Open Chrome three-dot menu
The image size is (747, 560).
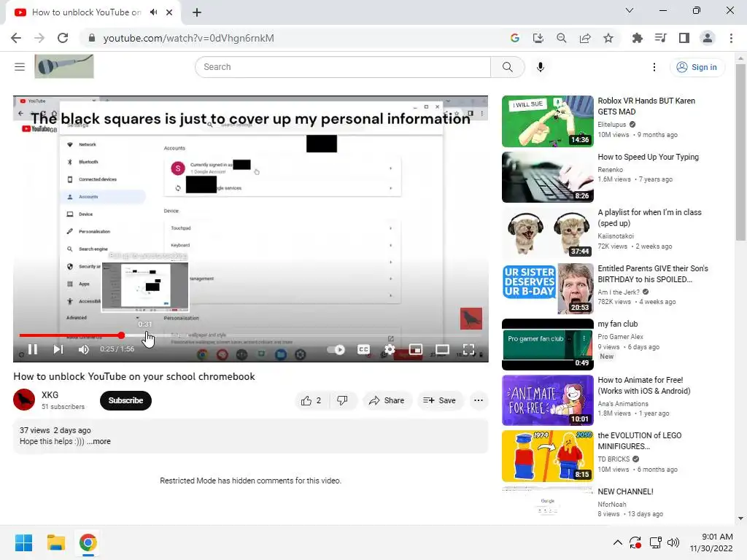tap(731, 38)
